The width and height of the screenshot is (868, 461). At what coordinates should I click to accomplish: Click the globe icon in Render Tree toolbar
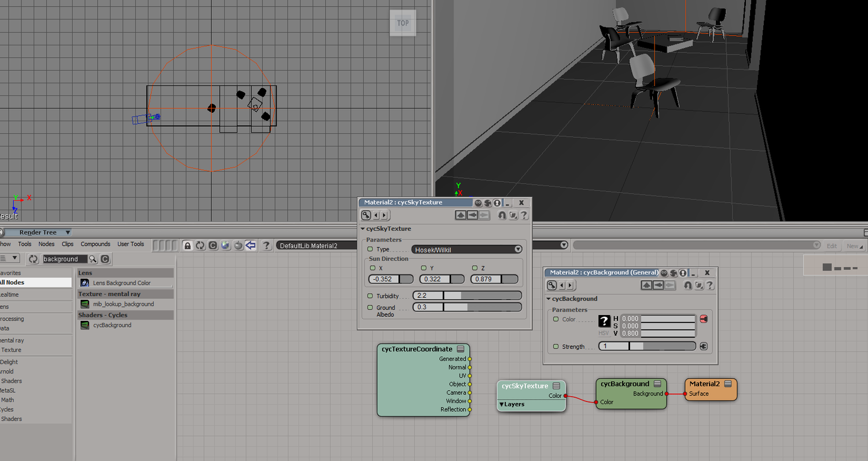pyautogui.click(x=225, y=246)
